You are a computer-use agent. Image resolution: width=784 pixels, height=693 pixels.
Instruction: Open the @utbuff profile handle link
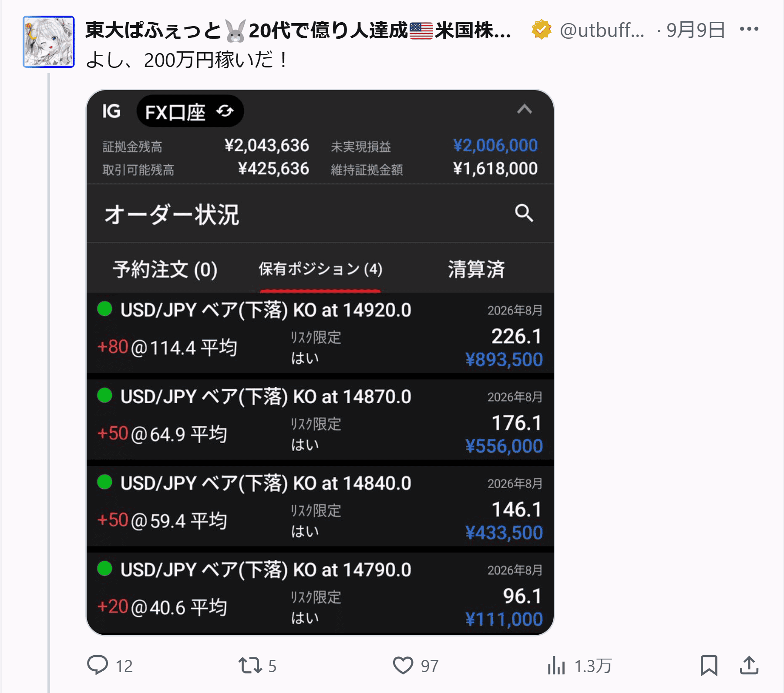click(x=602, y=30)
